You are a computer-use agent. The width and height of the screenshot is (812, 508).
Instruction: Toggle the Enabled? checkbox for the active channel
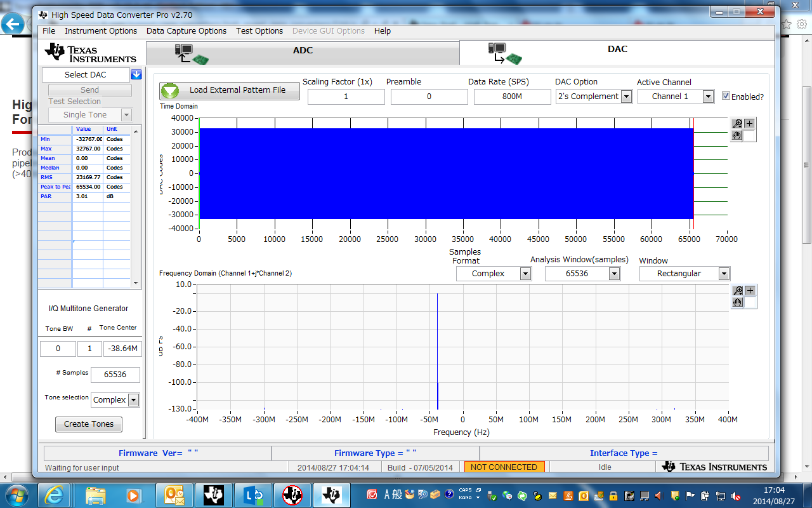coord(726,96)
